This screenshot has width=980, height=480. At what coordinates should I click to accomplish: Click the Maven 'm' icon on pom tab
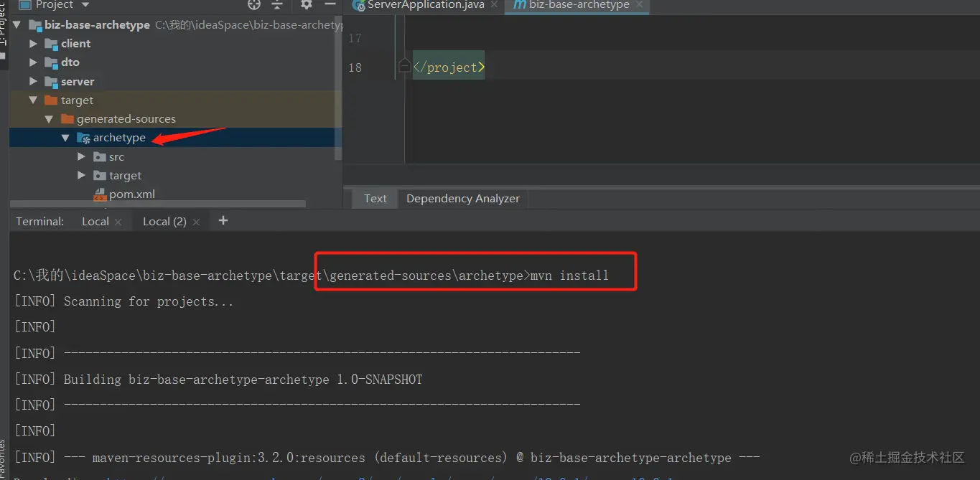520,5
